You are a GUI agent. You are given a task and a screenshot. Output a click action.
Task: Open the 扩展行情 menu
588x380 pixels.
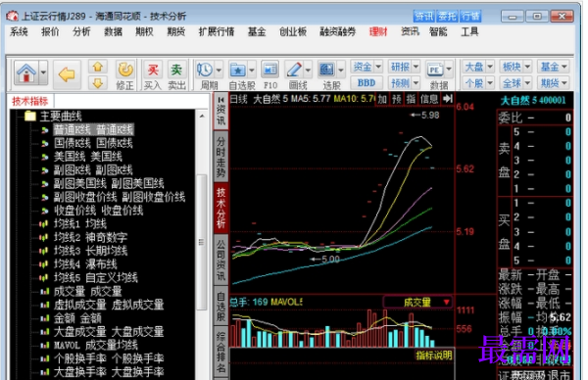(217, 32)
